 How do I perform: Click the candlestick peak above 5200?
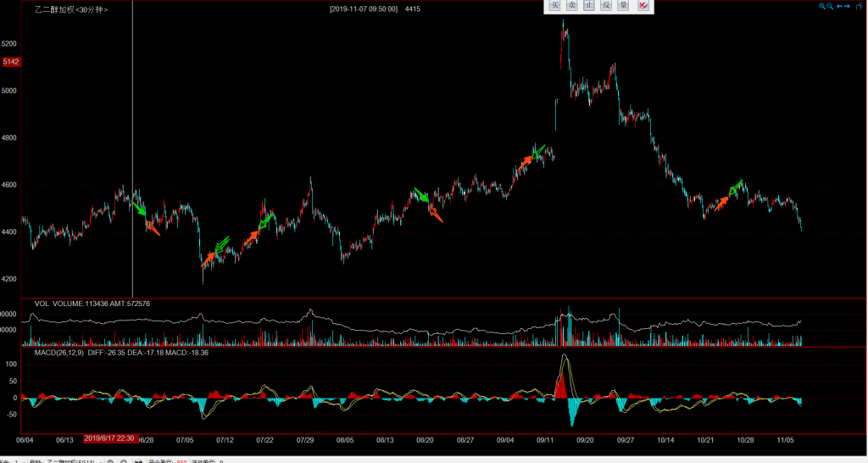pos(564,27)
